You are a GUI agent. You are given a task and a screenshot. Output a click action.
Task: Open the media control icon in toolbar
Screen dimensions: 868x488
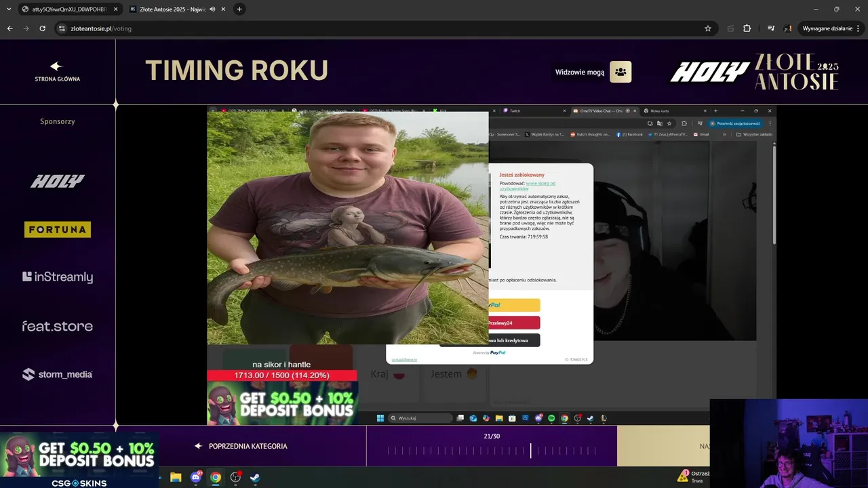click(x=771, y=28)
